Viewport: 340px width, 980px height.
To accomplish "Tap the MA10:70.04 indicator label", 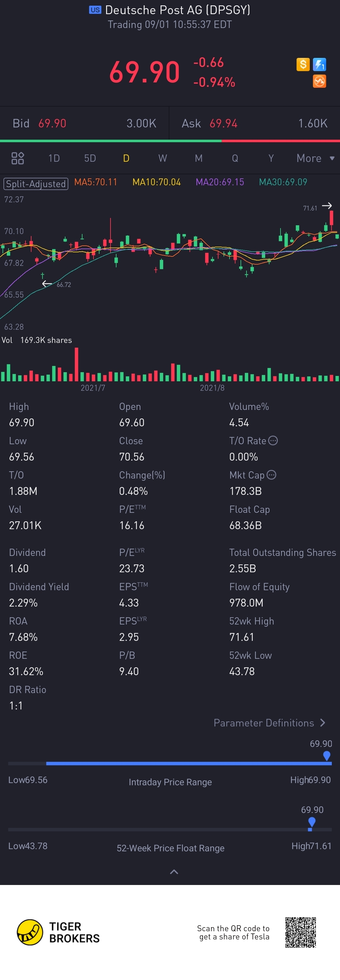I will point(156,182).
